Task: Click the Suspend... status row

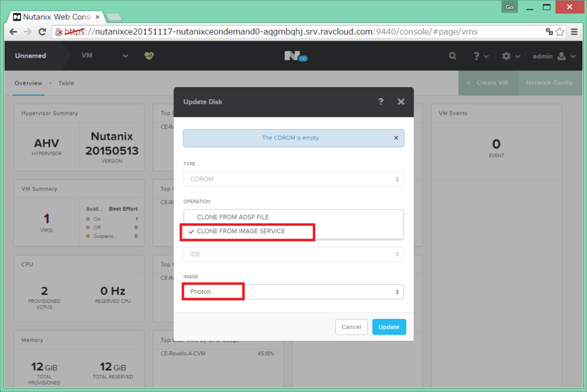Action: (x=112, y=236)
